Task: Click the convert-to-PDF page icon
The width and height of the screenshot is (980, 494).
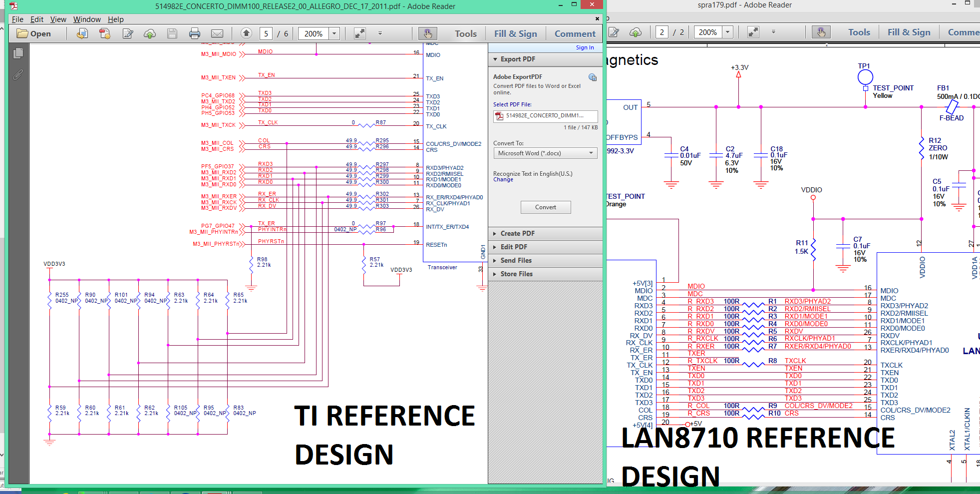Action: [x=104, y=33]
